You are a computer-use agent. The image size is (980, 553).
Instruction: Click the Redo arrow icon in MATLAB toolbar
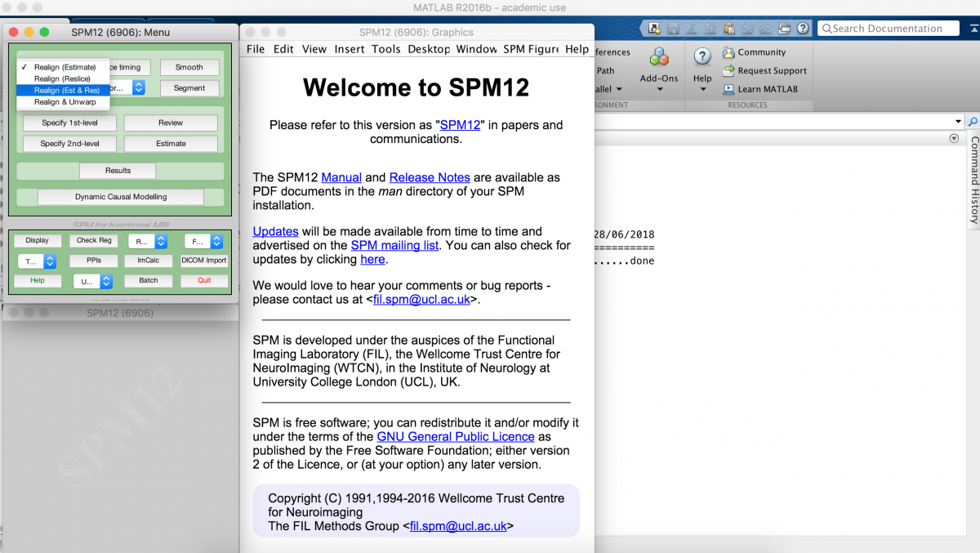[x=765, y=29]
